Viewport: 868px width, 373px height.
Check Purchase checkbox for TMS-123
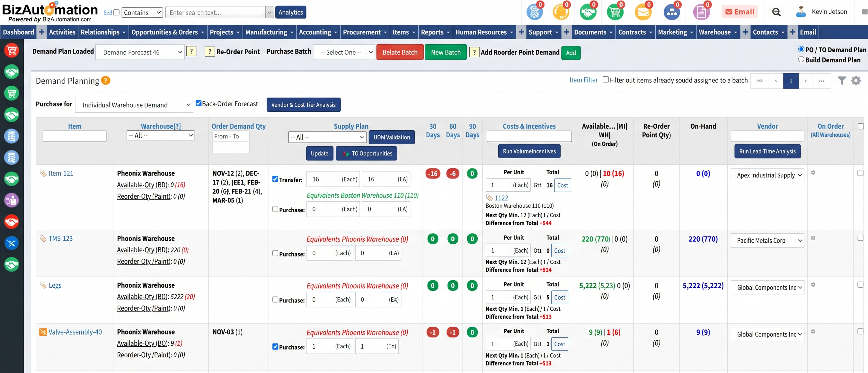point(275,253)
